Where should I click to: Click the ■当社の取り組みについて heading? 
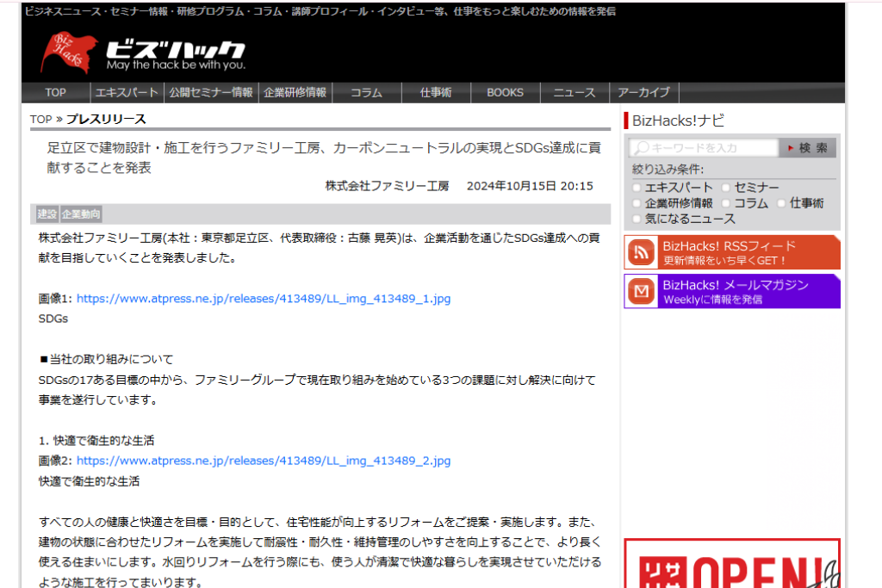pos(106,359)
